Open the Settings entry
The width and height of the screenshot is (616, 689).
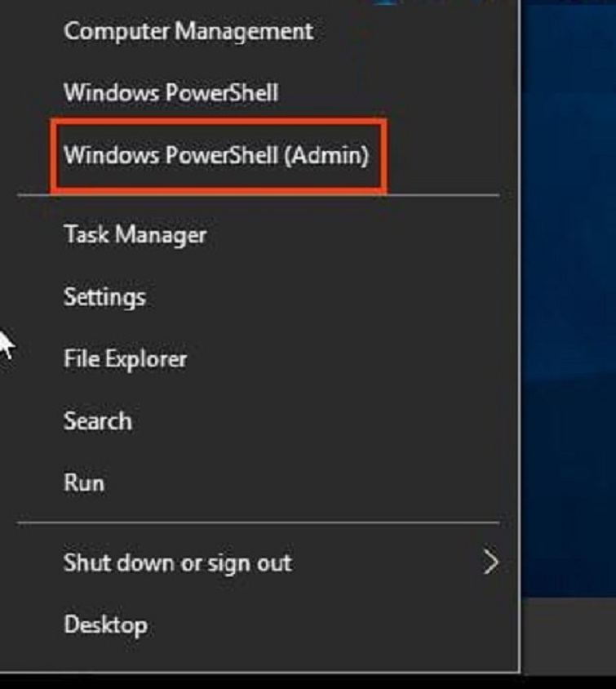pyautogui.click(x=104, y=296)
